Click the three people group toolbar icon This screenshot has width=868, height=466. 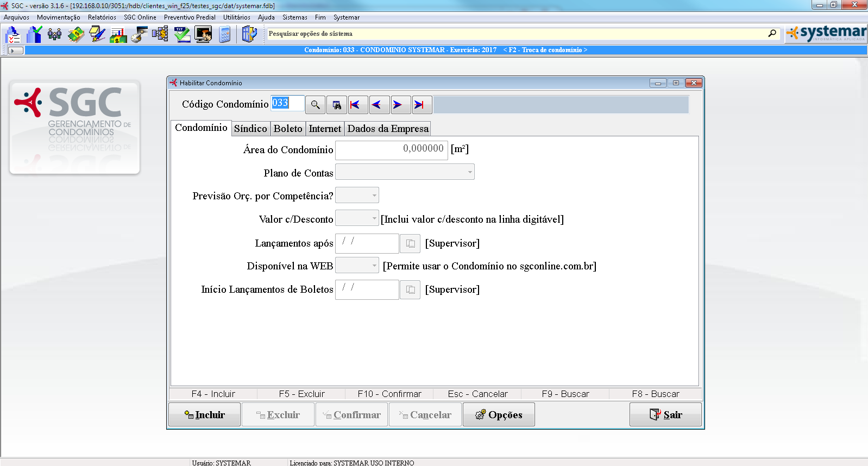click(55, 35)
